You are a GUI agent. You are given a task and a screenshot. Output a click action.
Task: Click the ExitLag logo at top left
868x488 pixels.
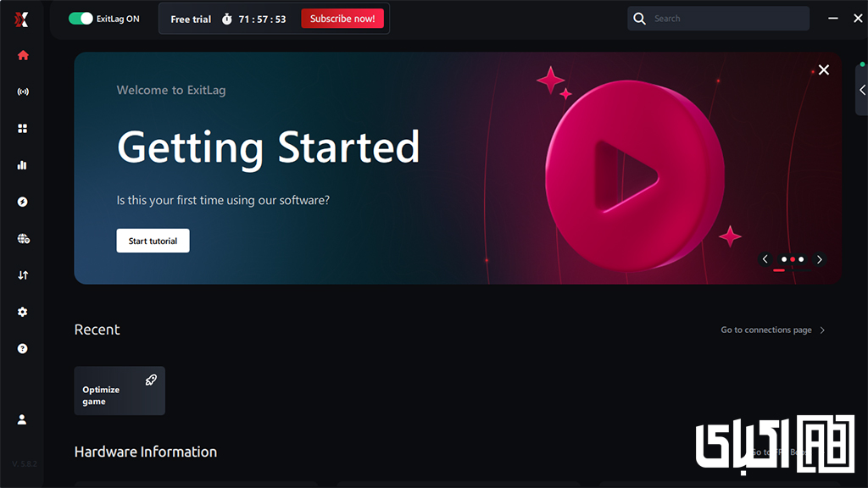pos(21,20)
